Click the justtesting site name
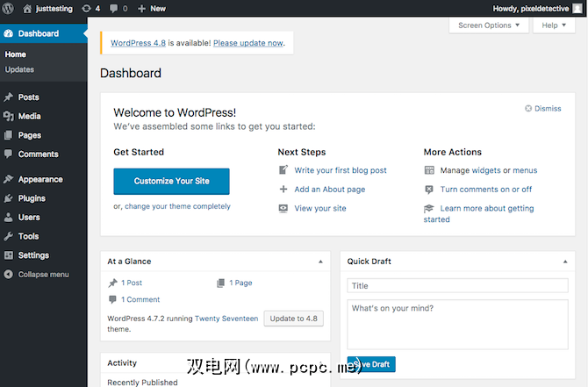The width and height of the screenshot is (588, 387). 54,8
